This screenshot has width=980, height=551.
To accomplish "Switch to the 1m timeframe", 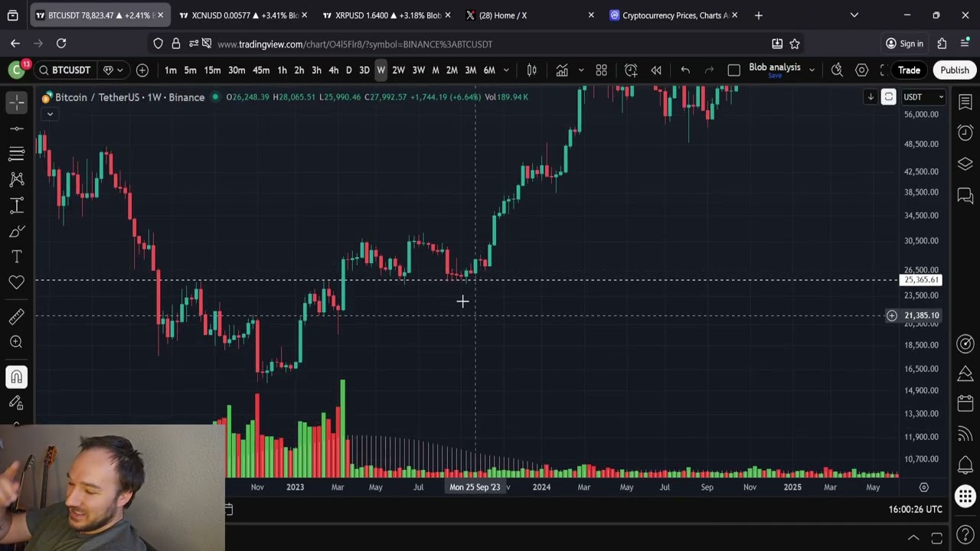I will pyautogui.click(x=171, y=70).
